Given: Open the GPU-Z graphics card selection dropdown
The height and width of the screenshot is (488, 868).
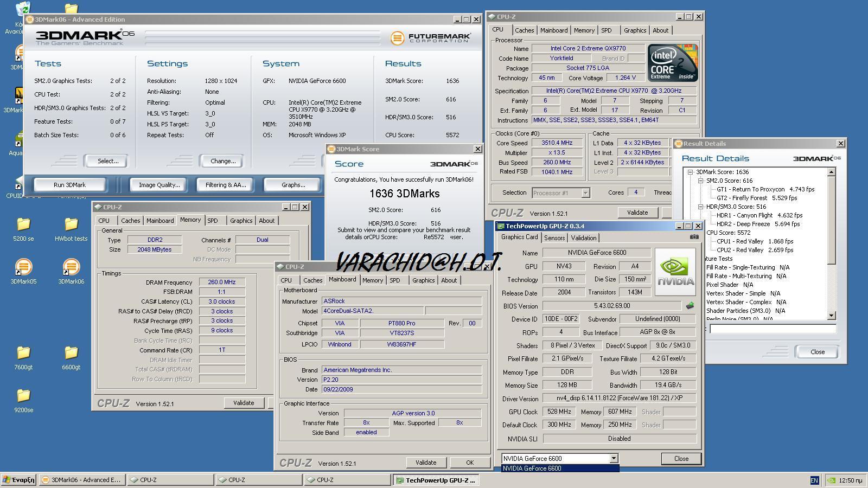Looking at the screenshot, I should 614,459.
